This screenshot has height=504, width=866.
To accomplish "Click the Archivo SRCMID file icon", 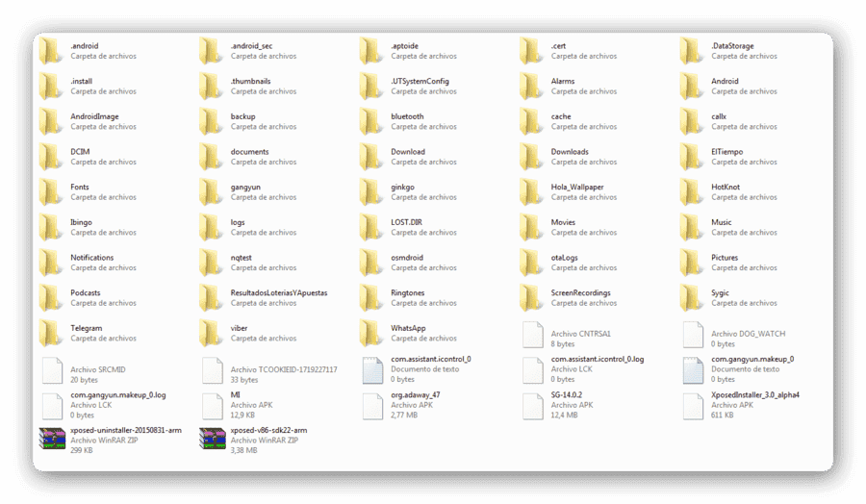I will 53,370.
